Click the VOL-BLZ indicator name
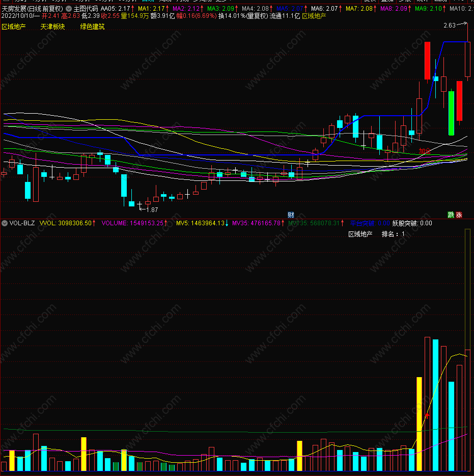The height and width of the screenshot is (476, 474). [22, 223]
